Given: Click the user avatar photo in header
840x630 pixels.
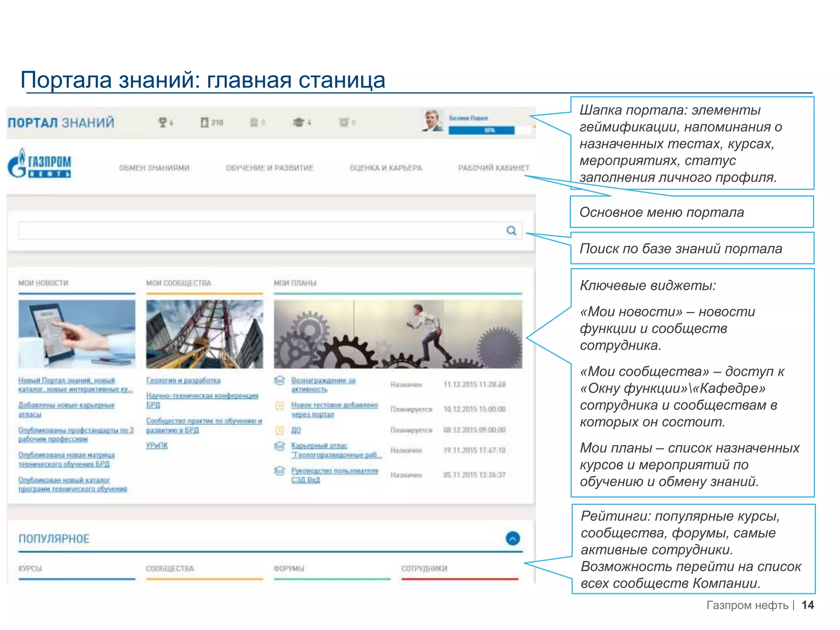Looking at the screenshot, I should tap(433, 121).
